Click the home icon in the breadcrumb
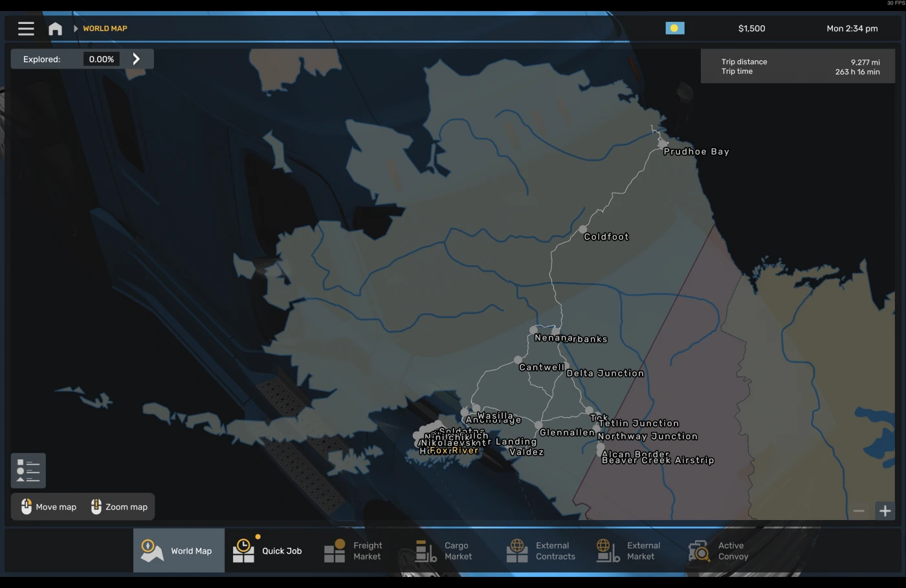This screenshot has height=588, width=906. tap(55, 28)
